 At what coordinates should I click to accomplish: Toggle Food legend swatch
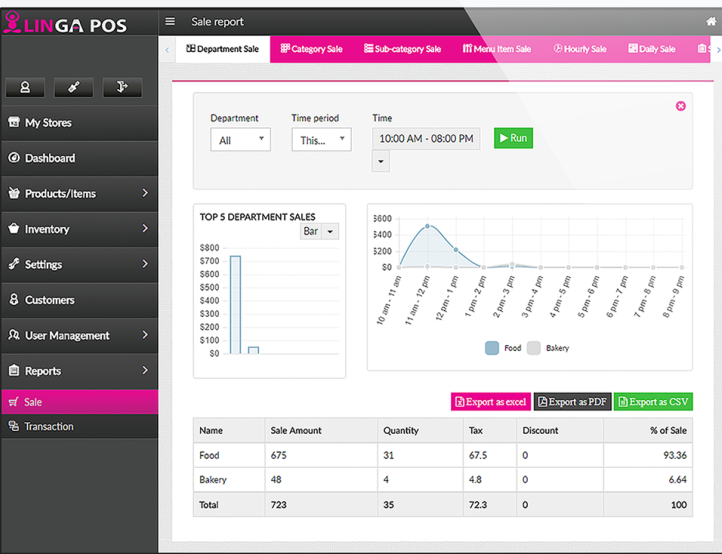click(x=492, y=348)
